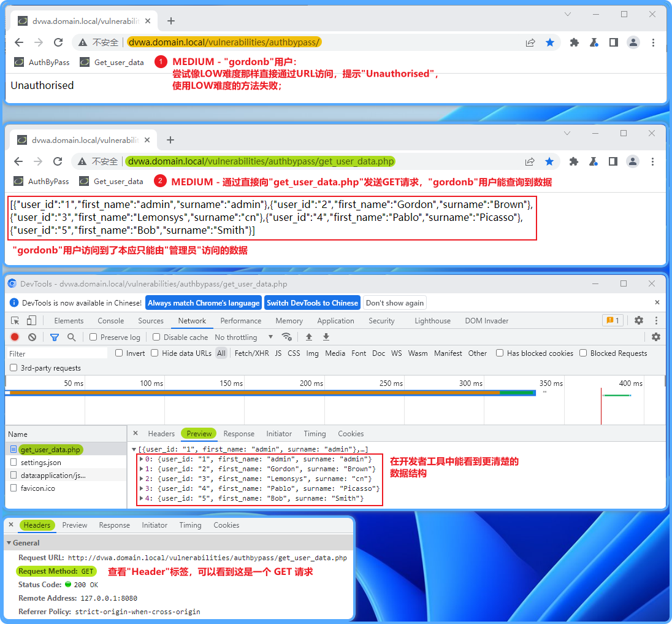Click the Filter text input field
This screenshot has height=624, width=672.
56,353
